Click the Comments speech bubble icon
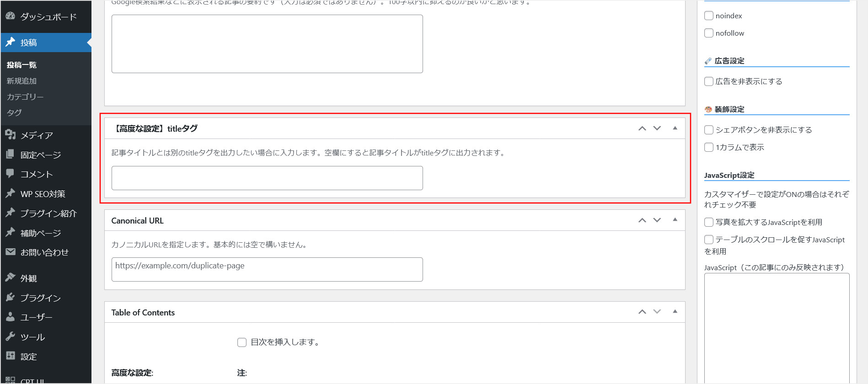868x384 pixels. click(x=11, y=174)
